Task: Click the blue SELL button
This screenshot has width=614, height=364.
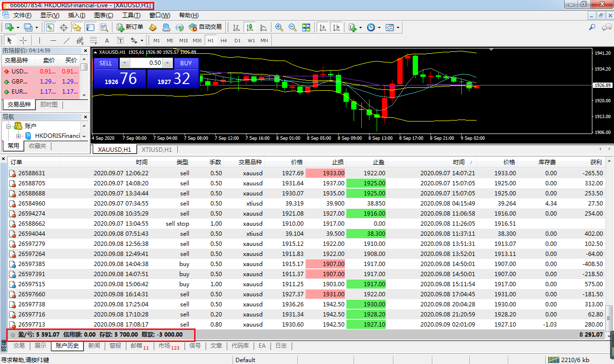Action: tap(106, 63)
